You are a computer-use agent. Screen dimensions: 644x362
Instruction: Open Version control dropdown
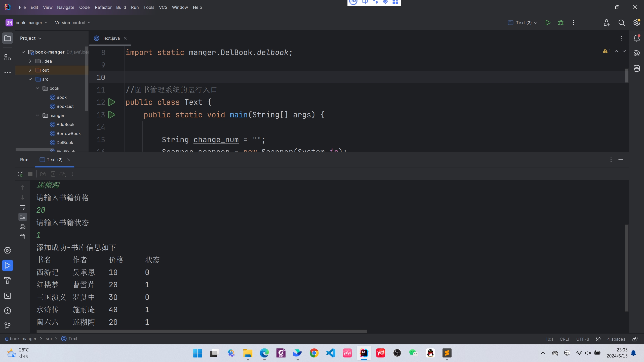pyautogui.click(x=73, y=23)
